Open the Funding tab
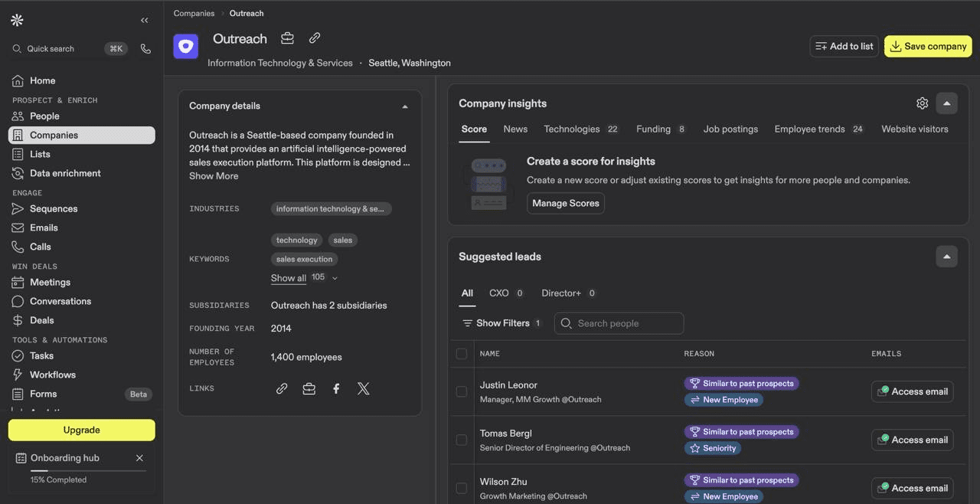 coord(653,129)
